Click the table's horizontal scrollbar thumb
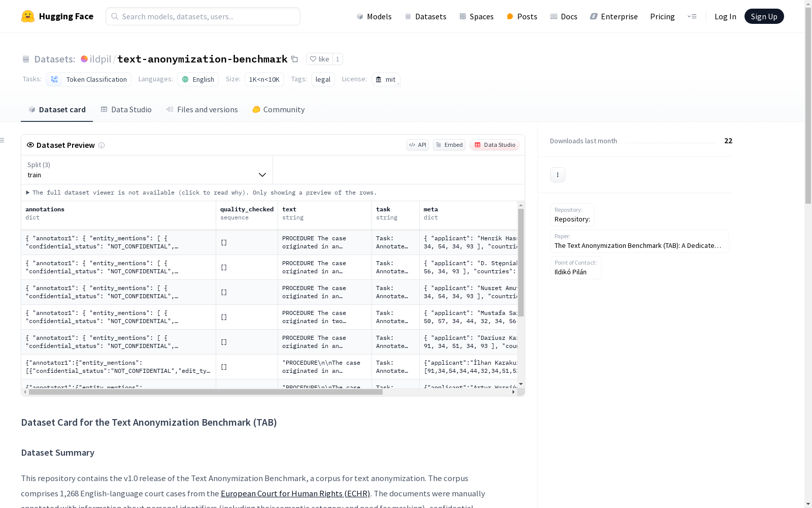 point(206,392)
